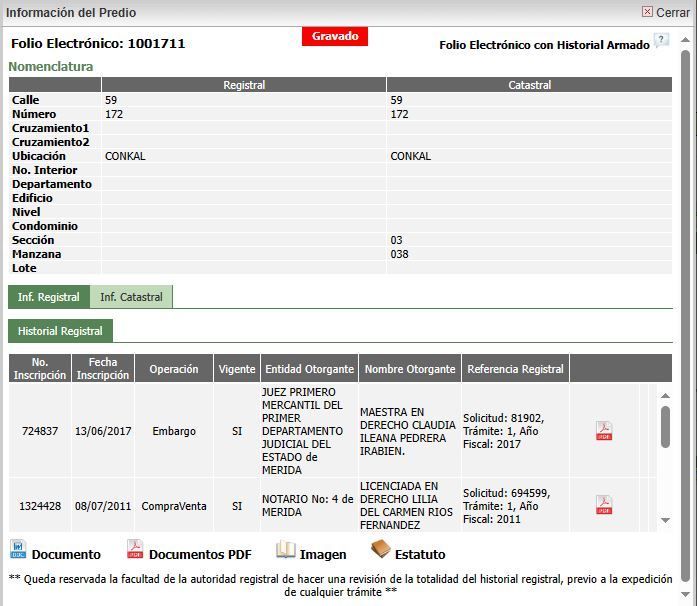Image resolution: width=697 pixels, height=606 pixels.
Task: Click the Folio Electrónico con Historial Armado text
Action: (x=544, y=45)
